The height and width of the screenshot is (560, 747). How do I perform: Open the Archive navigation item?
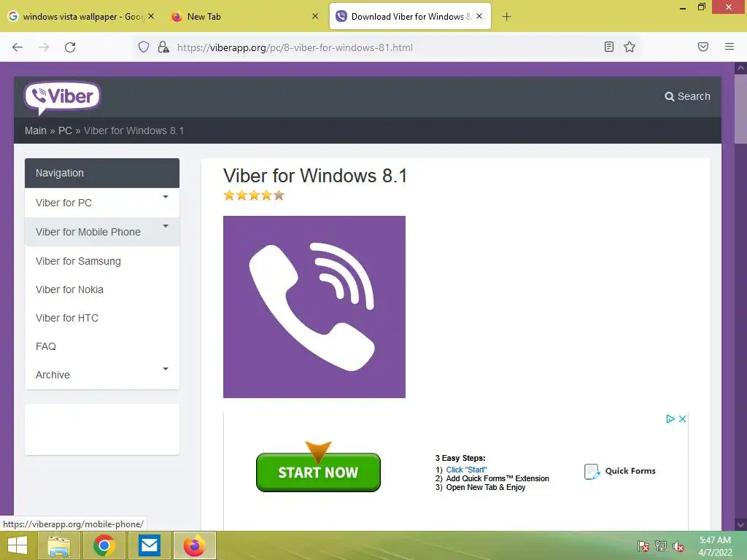point(102,375)
